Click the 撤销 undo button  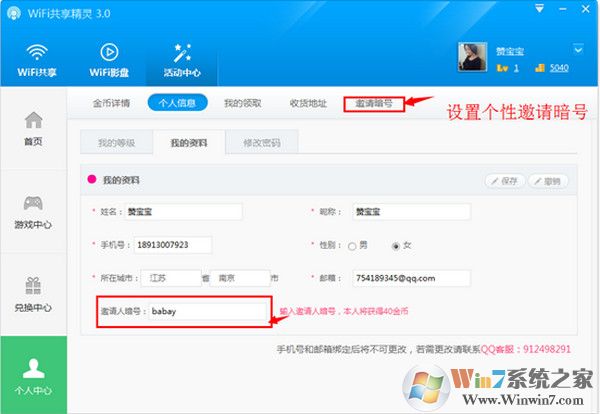click(548, 181)
